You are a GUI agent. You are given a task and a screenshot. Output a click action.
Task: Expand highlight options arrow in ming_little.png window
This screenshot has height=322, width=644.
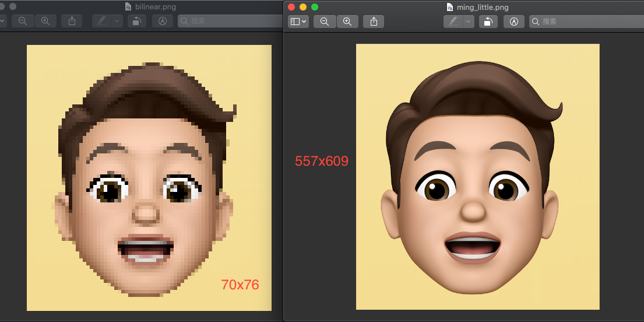pos(469,22)
